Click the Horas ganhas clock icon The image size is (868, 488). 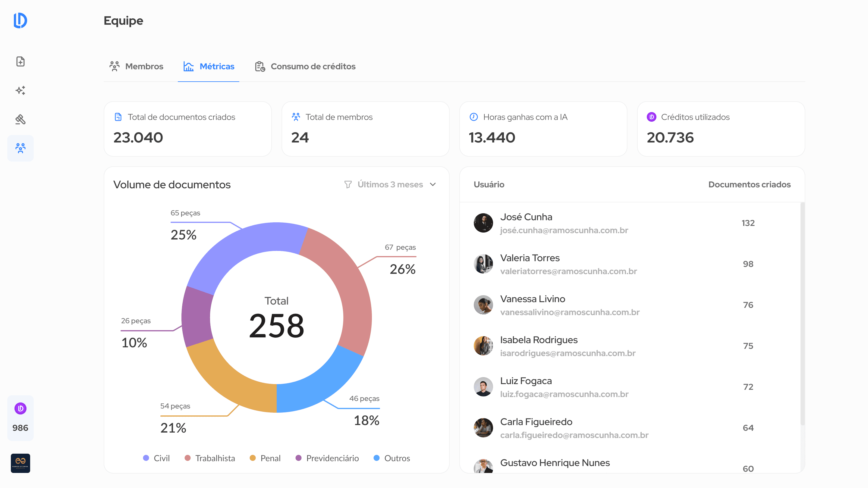[473, 117]
